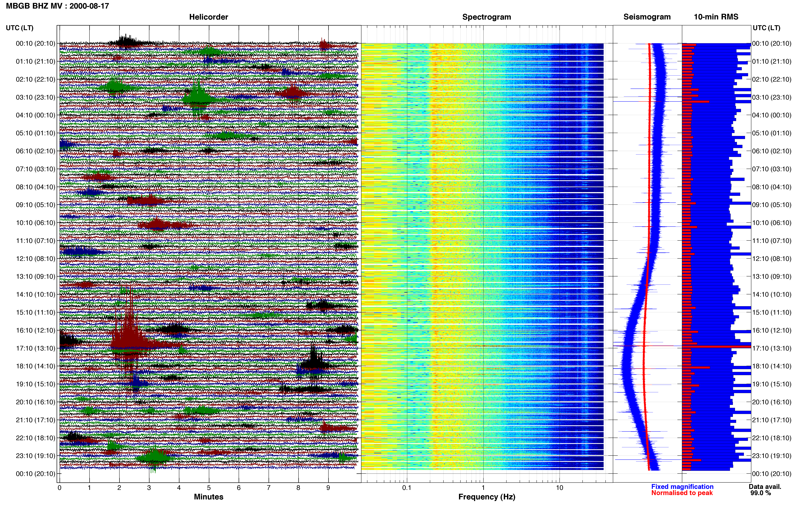Click the '9' tick on the Minutes axis
The image size is (812, 508).
(x=328, y=488)
